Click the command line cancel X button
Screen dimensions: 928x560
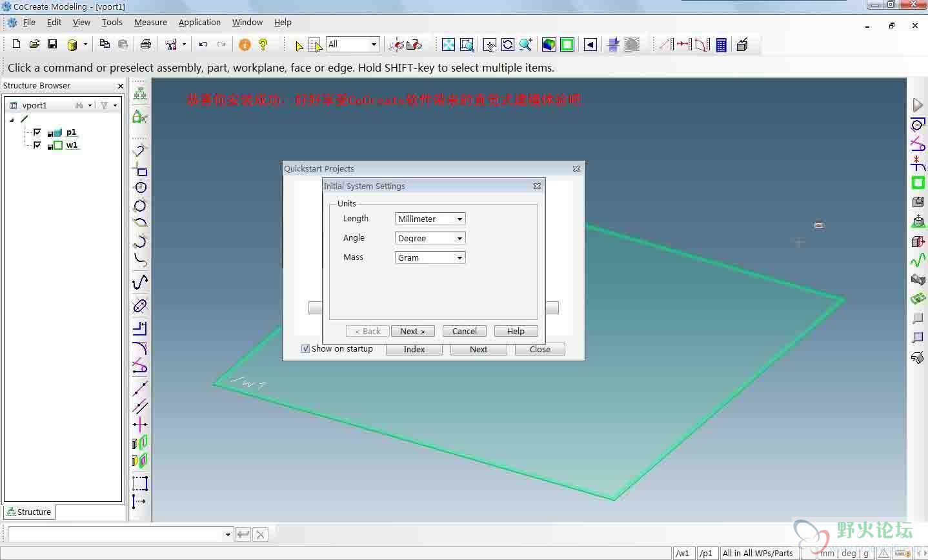point(260,534)
